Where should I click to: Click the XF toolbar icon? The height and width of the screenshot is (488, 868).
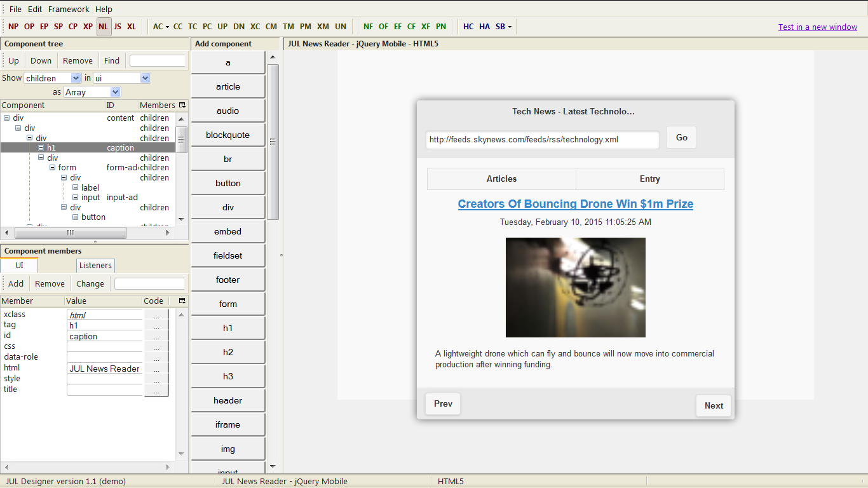[x=426, y=26]
